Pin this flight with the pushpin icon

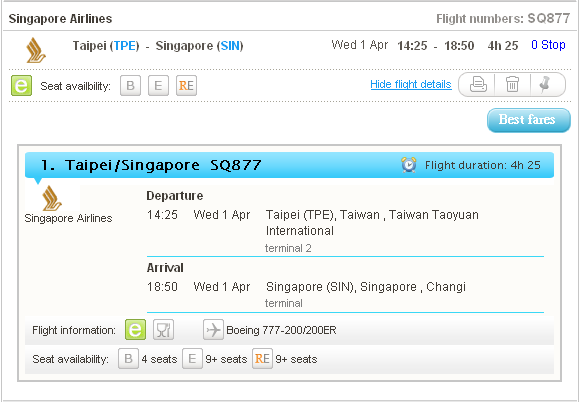pyautogui.click(x=544, y=84)
